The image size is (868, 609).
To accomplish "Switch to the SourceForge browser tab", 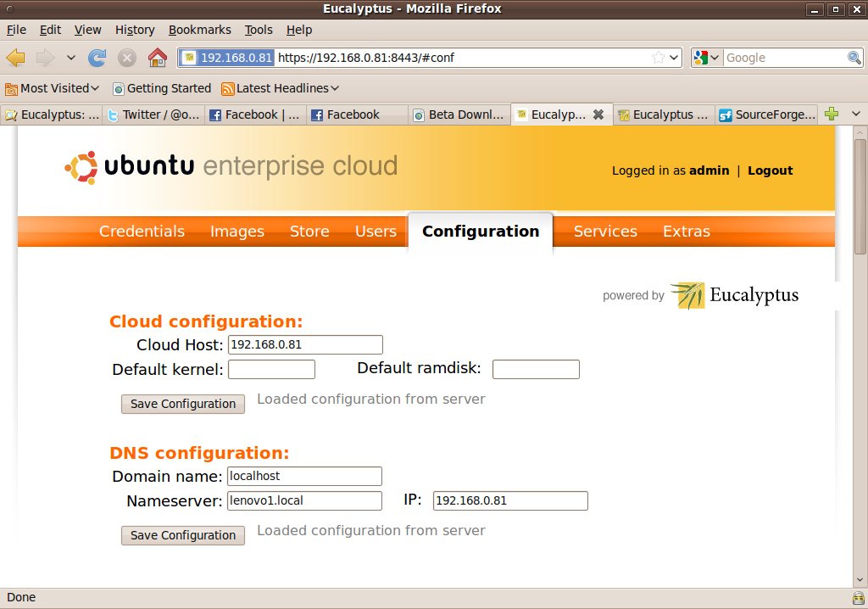I will [766, 115].
